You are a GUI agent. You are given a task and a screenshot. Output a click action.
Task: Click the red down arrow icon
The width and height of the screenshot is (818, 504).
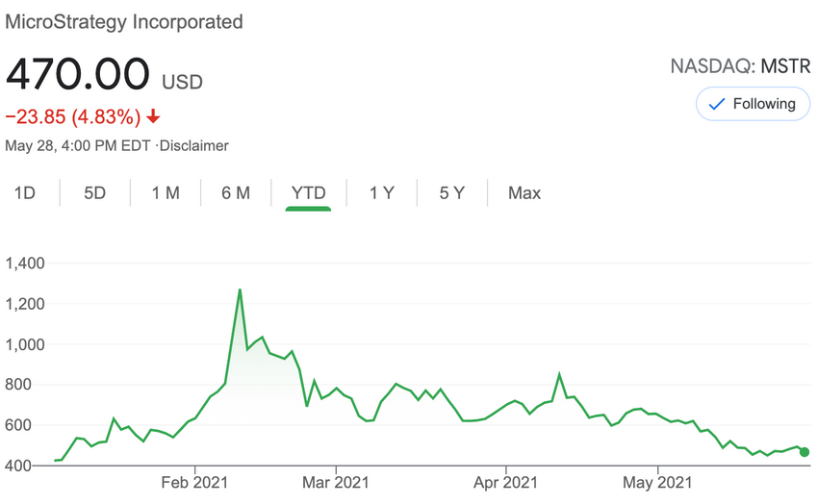pos(153,116)
